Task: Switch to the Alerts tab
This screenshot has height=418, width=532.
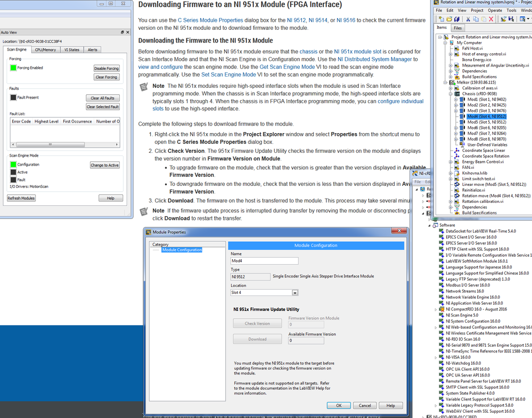Action: [92, 50]
